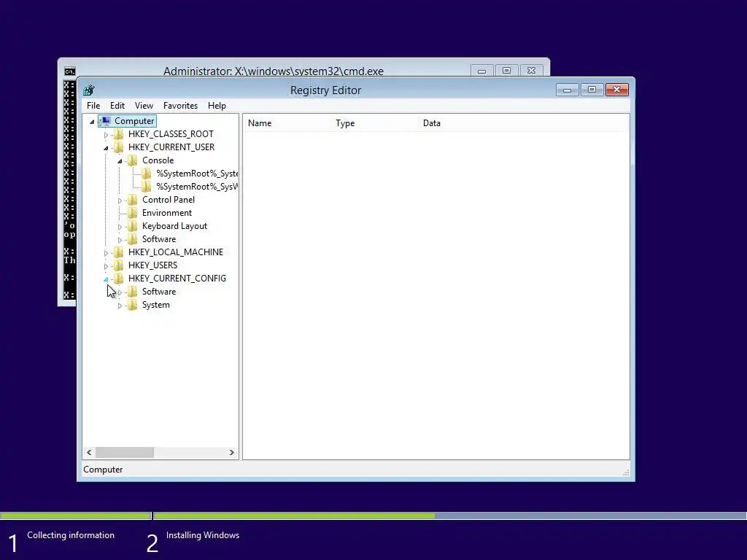The height and width of the screenshot is (560, 747).
Task: Select the Console key label
Action: 158,160
